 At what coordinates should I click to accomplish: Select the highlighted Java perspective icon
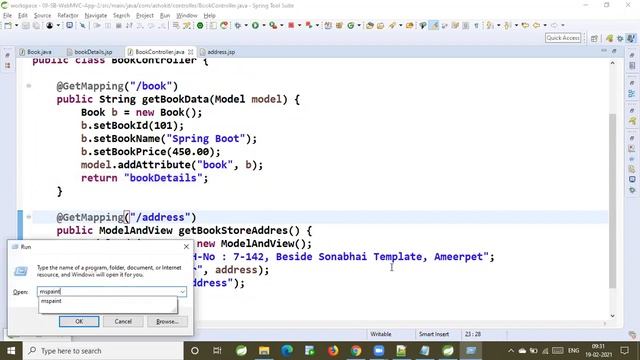631,38
